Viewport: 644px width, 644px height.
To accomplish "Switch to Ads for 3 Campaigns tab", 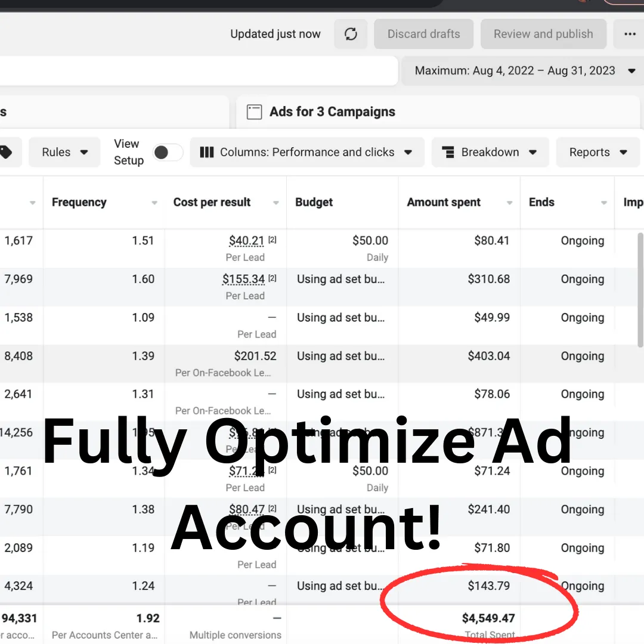I will (438, 112).
